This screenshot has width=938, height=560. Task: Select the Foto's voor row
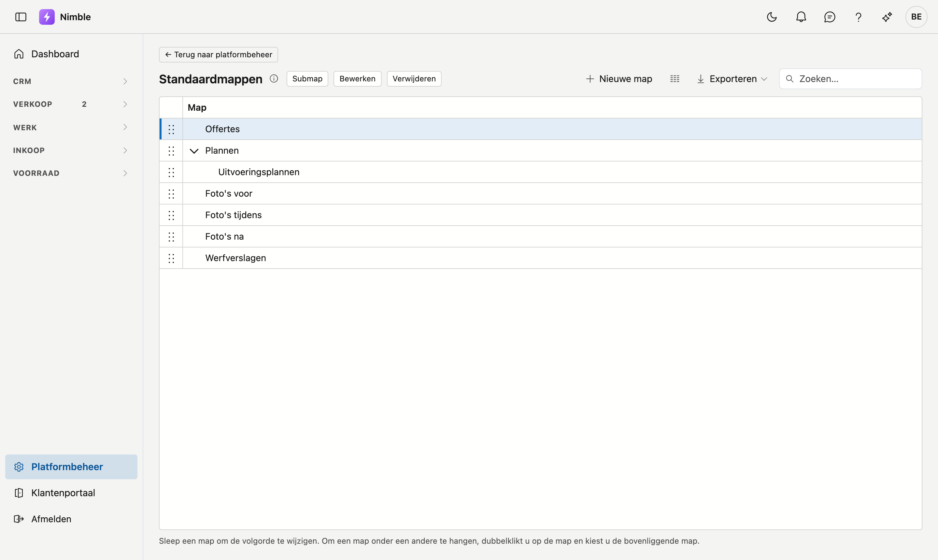tap(541, 194)
